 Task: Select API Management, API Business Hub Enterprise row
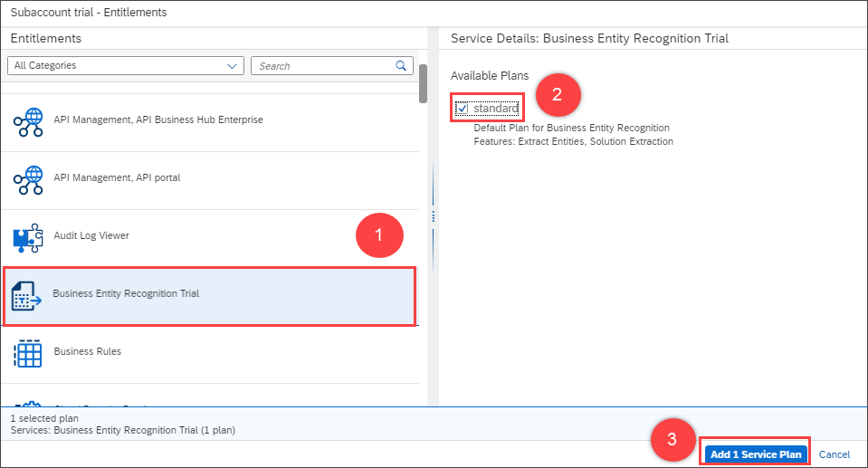210,122
